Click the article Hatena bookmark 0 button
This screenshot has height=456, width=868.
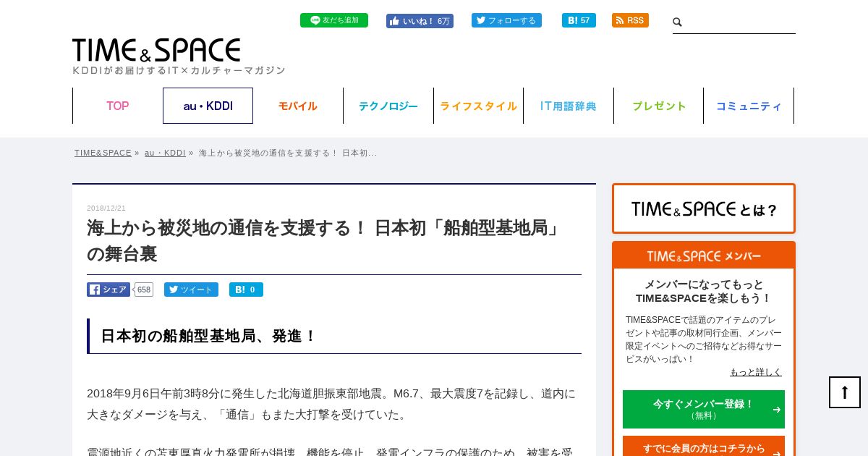(x=246, y=290)
